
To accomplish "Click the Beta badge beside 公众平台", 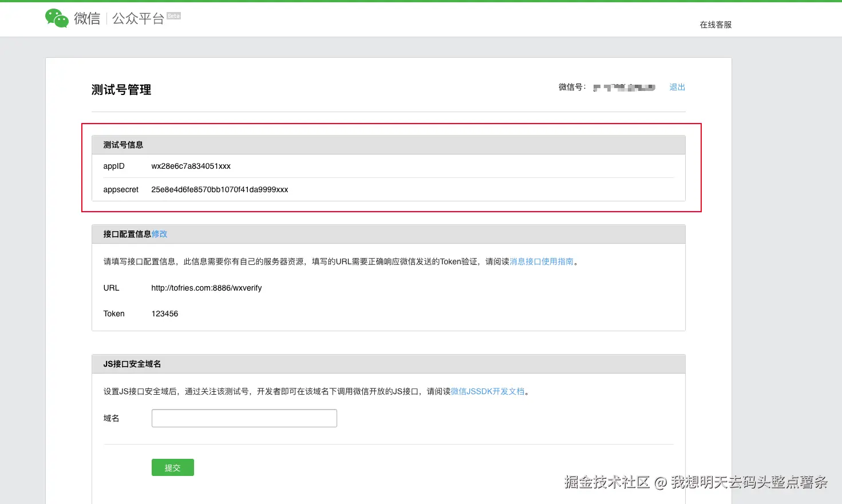I will [174, 16].
